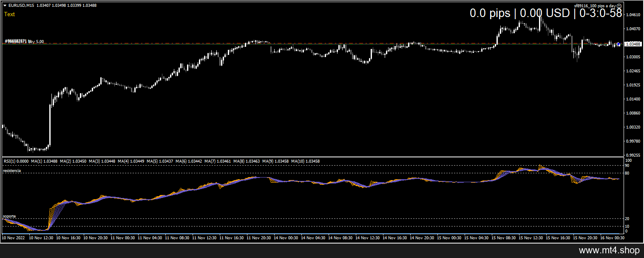Click the 'MA(6) 1.03442' indicator label

pos(189,161)
